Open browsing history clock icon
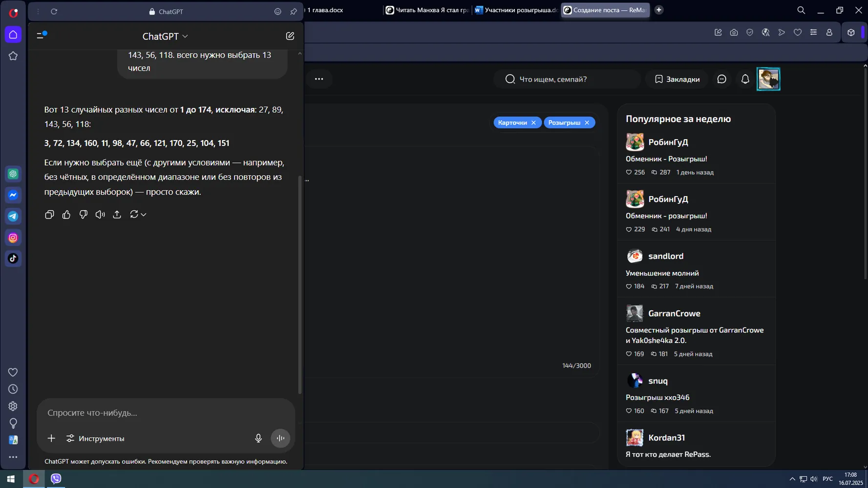Screen dimensions: 868x488 point(13,389)
